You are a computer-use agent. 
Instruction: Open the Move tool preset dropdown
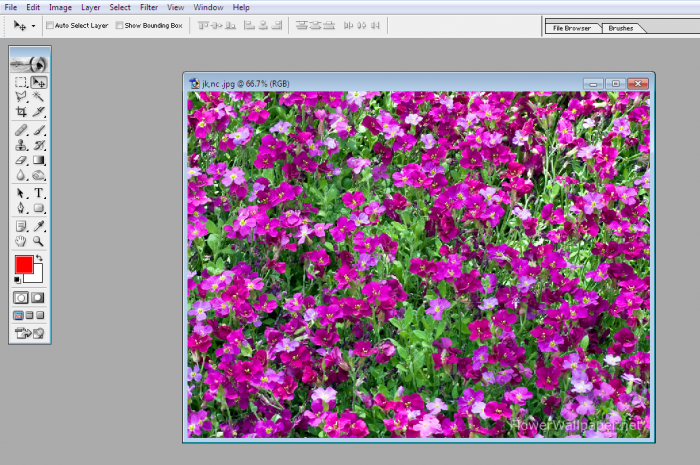(x=33, y=25)
